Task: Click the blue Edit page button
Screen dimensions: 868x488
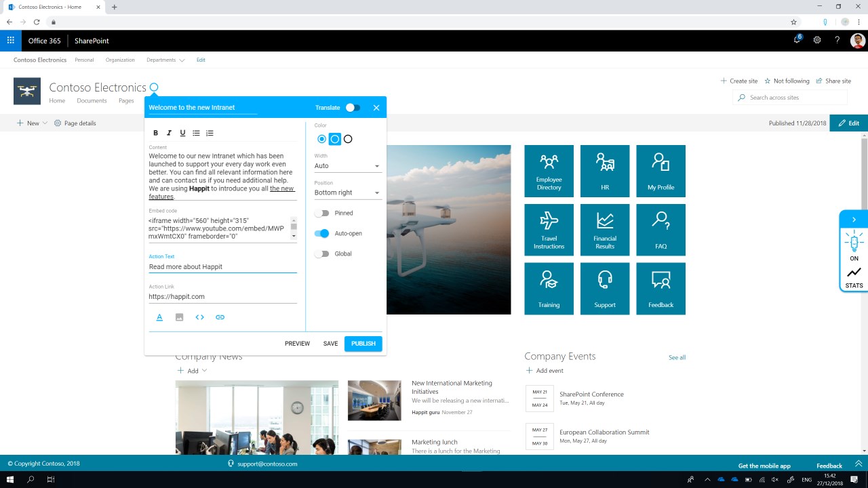Action: pyautogui.click(x=848, y=123)
